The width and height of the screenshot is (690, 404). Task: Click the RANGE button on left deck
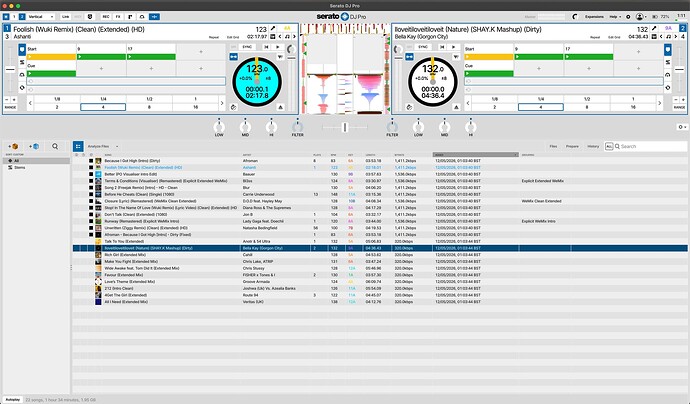coord(11,107)
